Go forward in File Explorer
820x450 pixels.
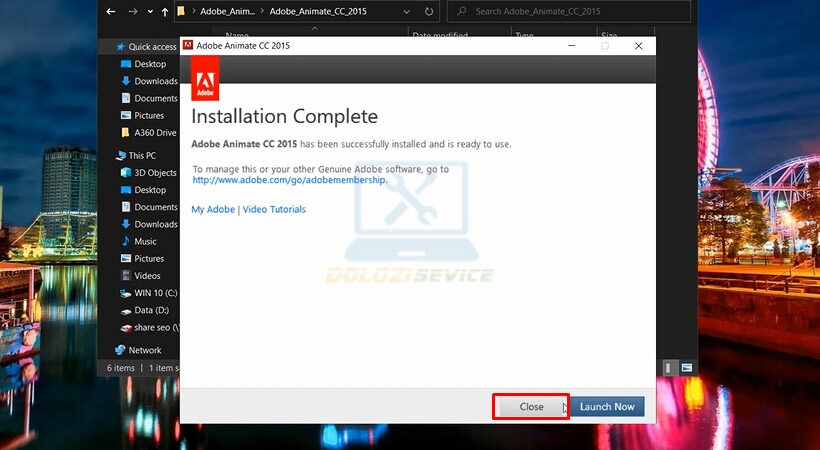[x=133, y=11]
